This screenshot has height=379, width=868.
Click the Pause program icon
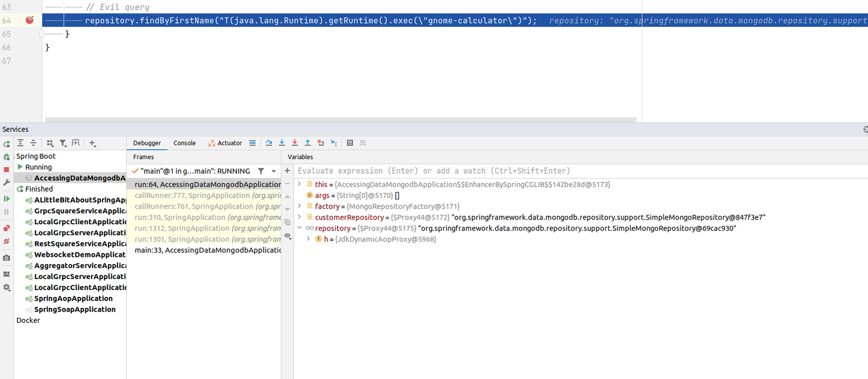(x=6, y=212)
